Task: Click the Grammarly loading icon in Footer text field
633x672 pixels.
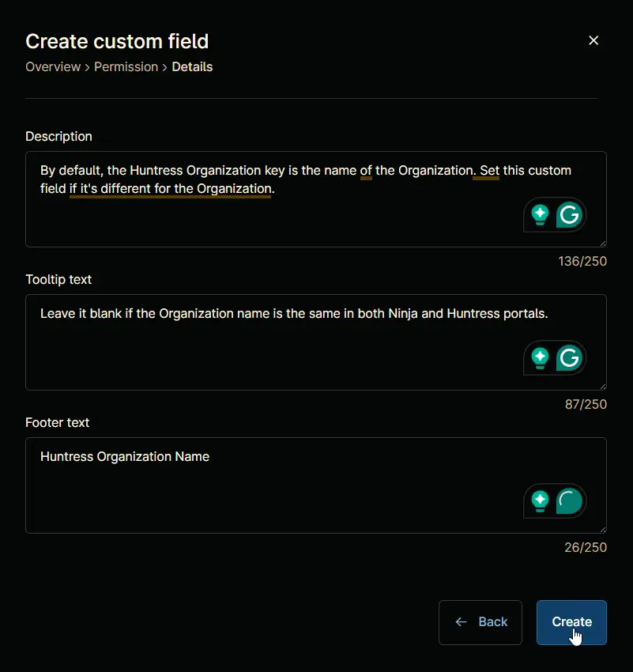Action: (569, 500)
